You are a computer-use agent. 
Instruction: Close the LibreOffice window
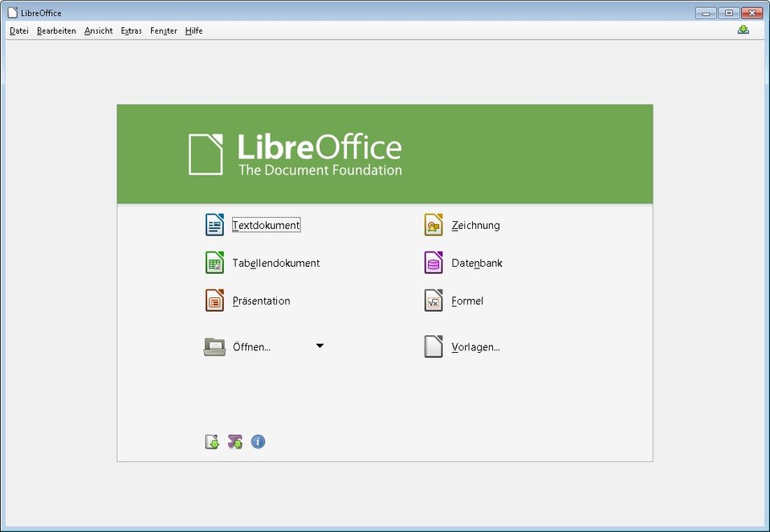[x=751, y=14]
